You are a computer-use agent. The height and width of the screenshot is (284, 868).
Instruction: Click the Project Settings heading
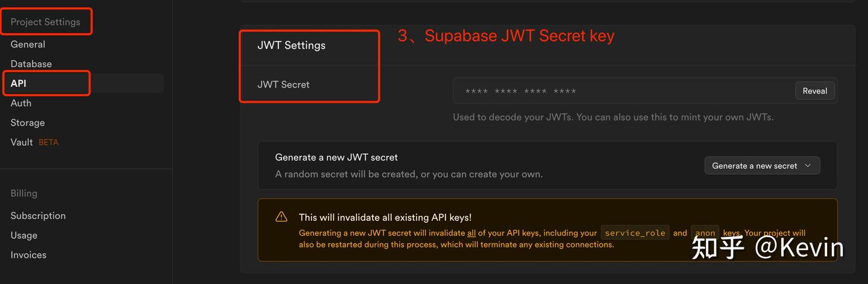(45, 22)
